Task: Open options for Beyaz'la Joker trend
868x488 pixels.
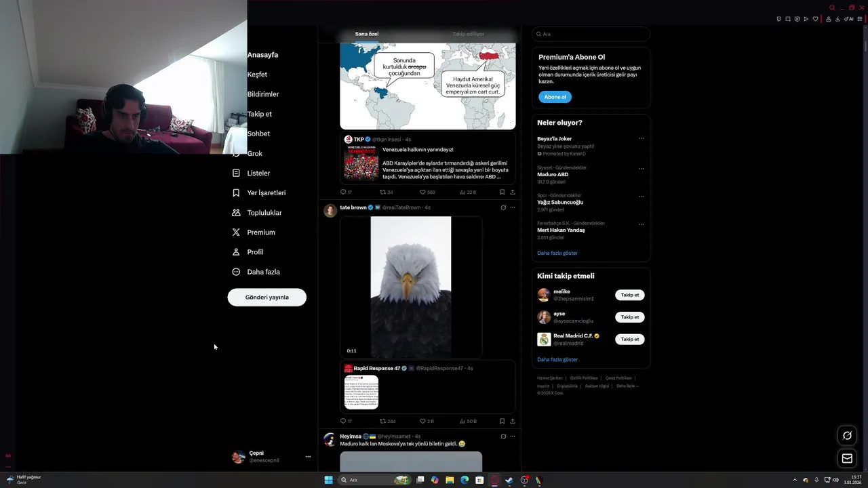Action: click(642, 139)
